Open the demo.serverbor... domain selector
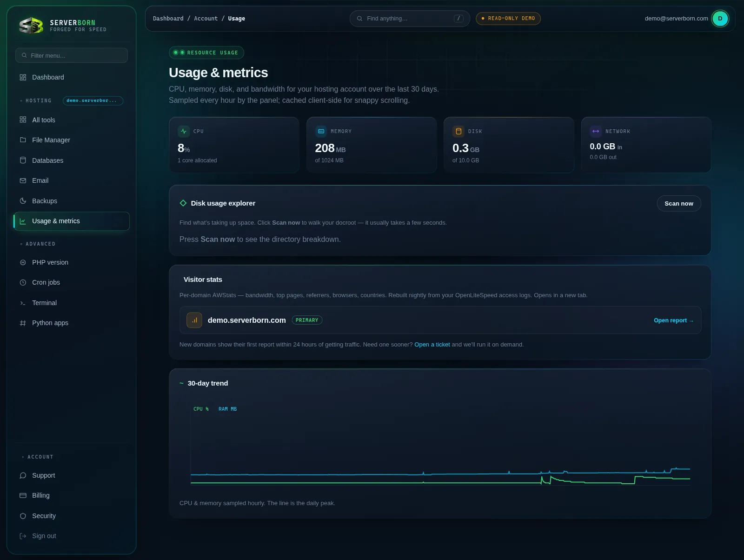This screenshot has width=744, height=560. point(93,100)
